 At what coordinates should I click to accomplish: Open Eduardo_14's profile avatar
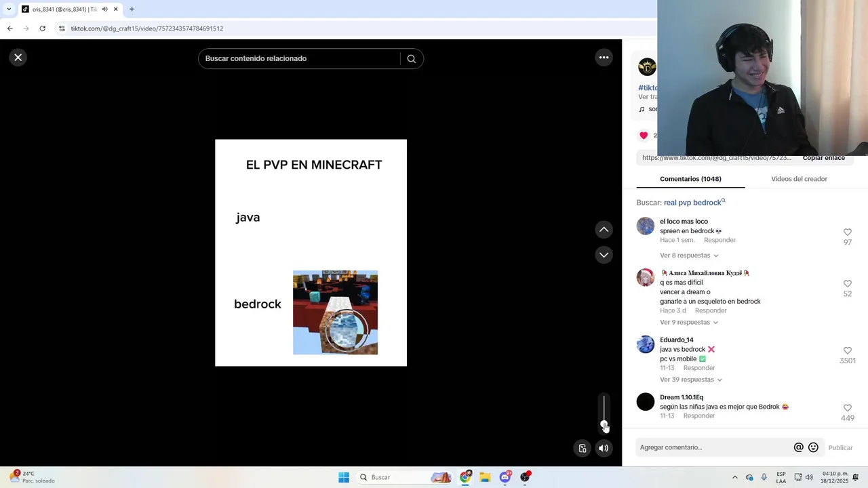[646, 344]
